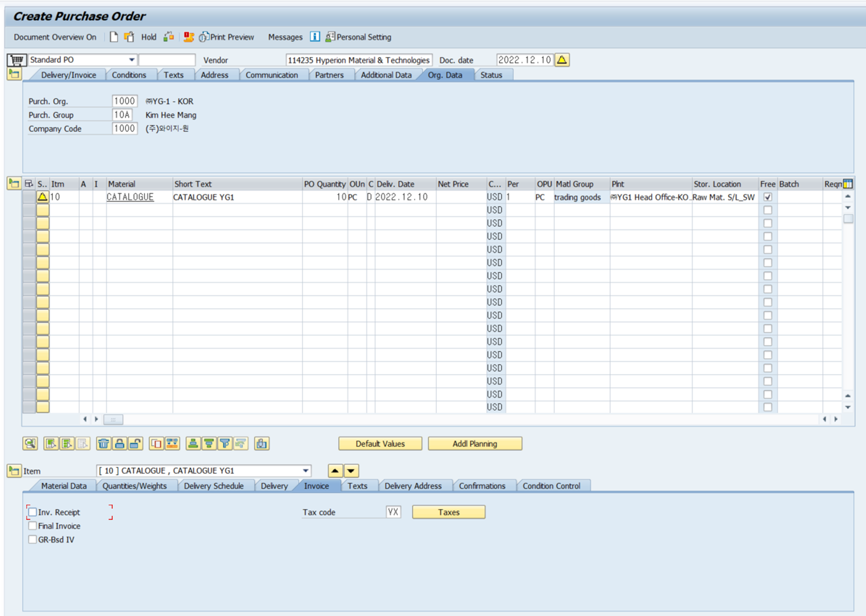Click the item details magnifier icon

pos(30,444)
